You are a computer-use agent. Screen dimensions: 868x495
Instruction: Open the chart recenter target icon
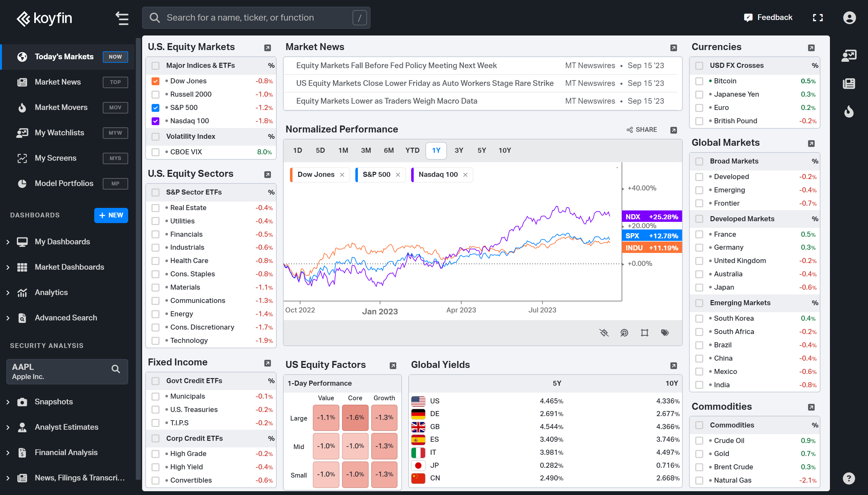click(624, 333)
